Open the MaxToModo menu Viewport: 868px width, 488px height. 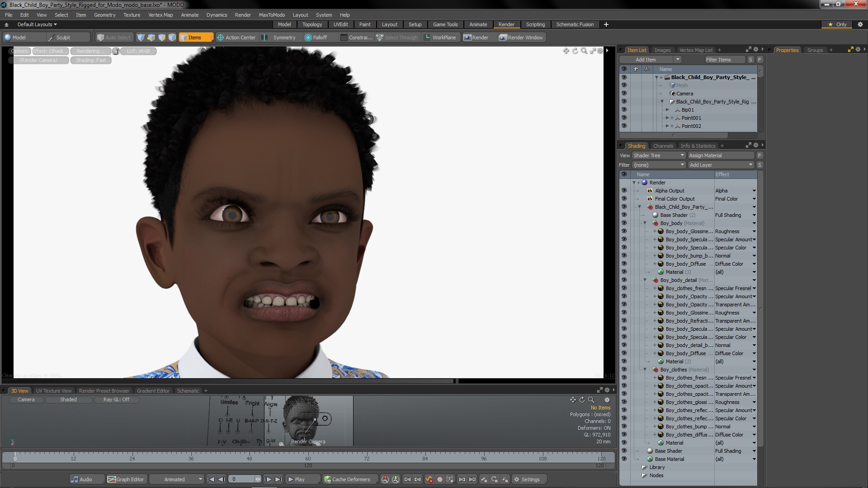[272, 15]
